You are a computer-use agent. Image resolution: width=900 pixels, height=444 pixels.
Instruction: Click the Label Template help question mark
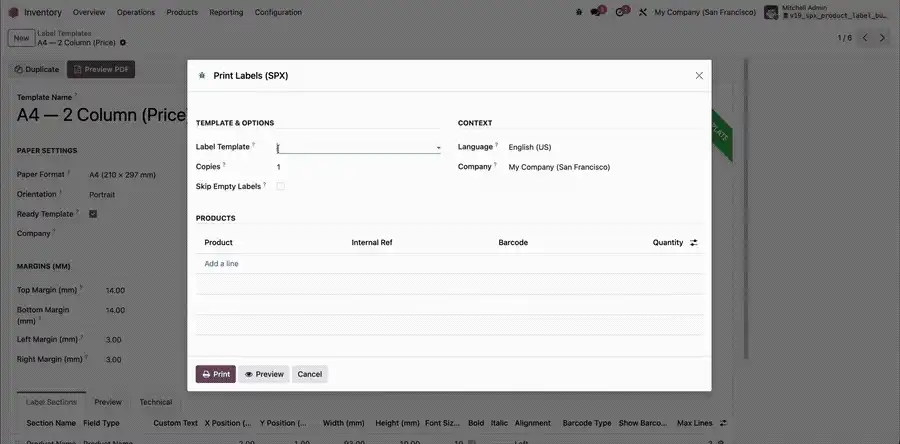click(254, 145)
